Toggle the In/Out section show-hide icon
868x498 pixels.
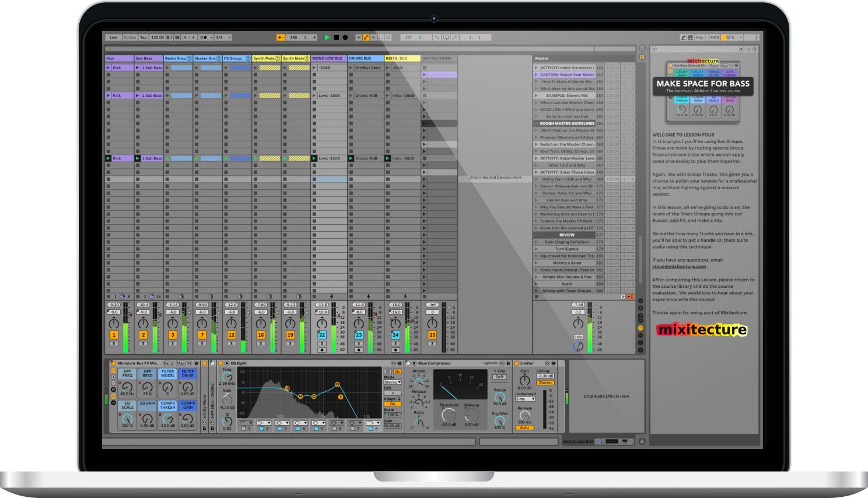pos(640,301)
